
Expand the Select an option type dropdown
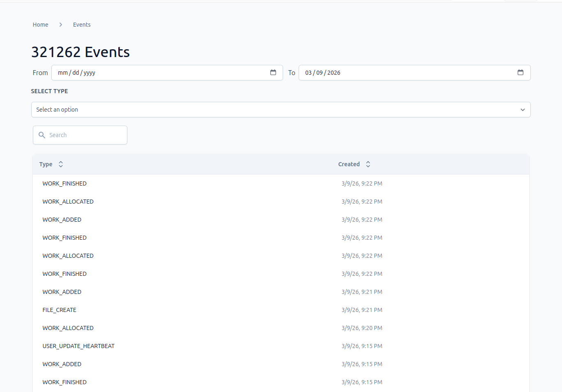tap(281, 110)
